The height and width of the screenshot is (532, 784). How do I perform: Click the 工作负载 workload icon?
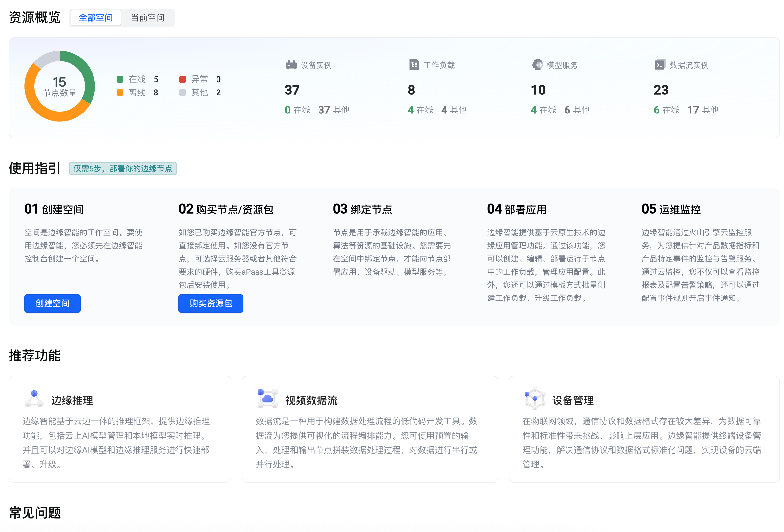click(414, 64)
